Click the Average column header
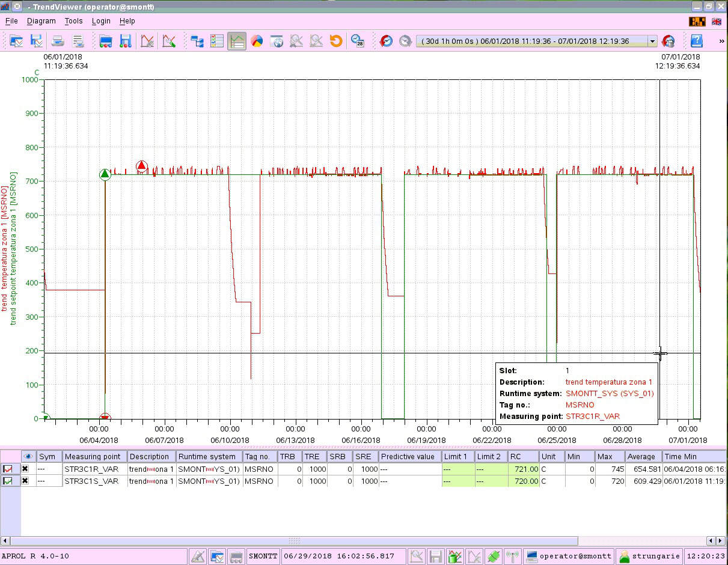The image size is (728, 565). (x=641, y=456)
